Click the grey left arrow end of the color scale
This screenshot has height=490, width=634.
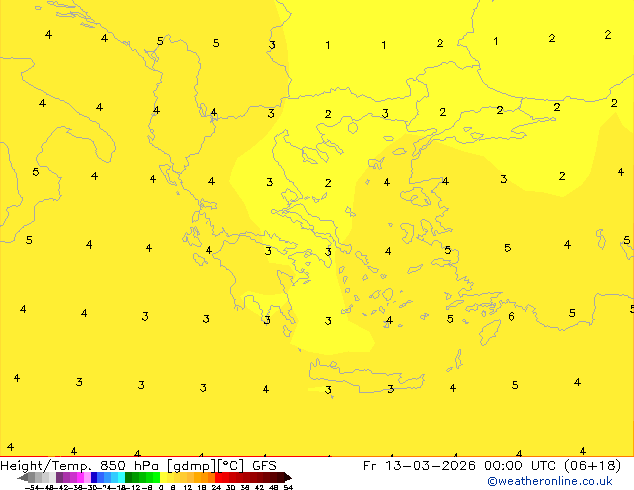[23, 478]
